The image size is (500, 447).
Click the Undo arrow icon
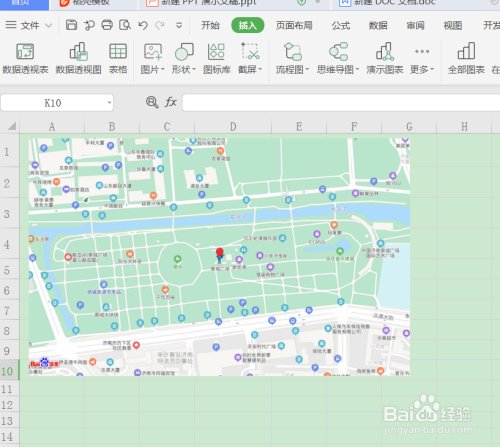click(143, 25)
